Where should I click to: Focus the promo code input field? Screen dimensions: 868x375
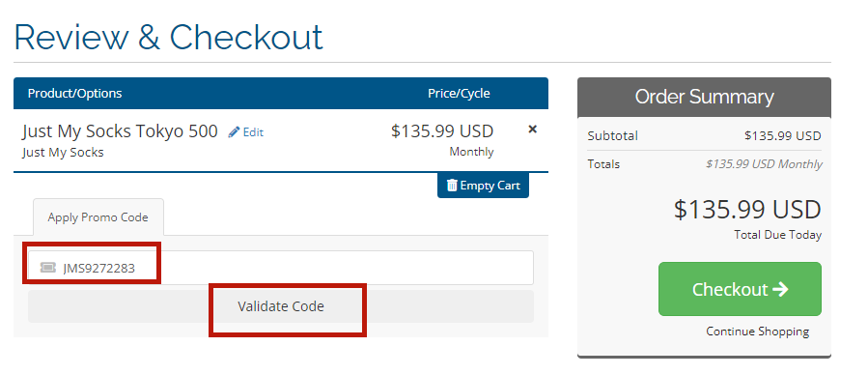coord(281,268)
